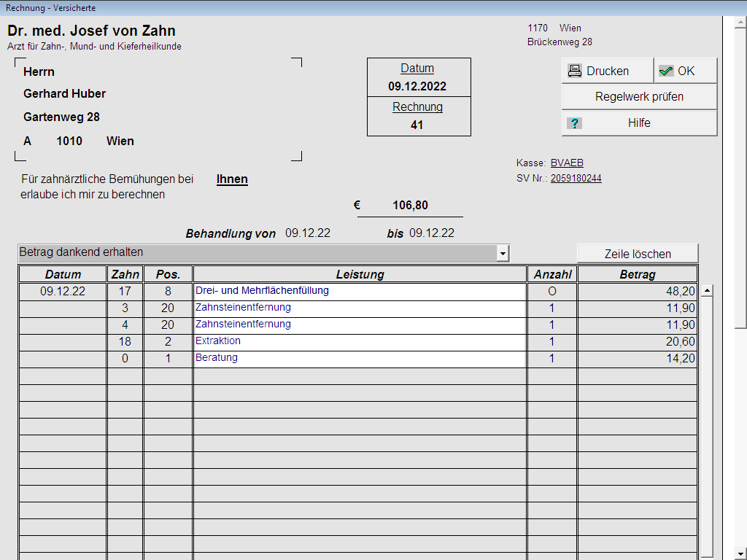This screenshot has width=747, height=560.
Task: Click the Datum field 09.12.2022
Action: (x=417, y=87)
